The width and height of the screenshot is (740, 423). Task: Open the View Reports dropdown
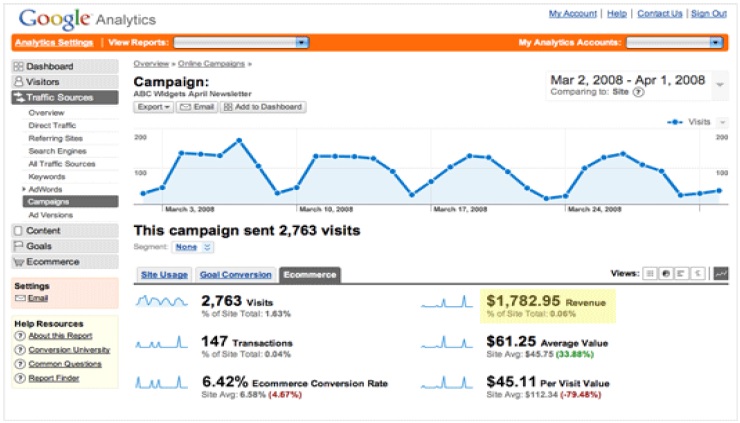pyautogui.click(x=241, y=43)
